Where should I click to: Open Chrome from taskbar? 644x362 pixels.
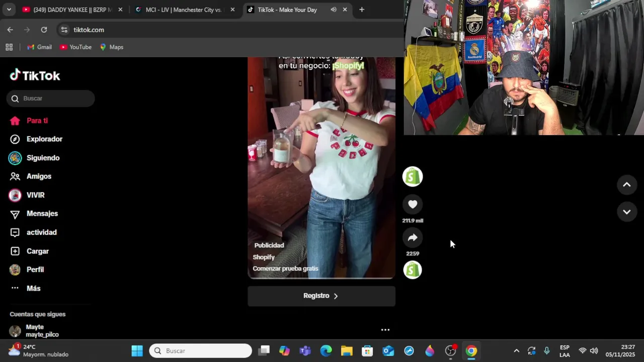pos(471,350)
